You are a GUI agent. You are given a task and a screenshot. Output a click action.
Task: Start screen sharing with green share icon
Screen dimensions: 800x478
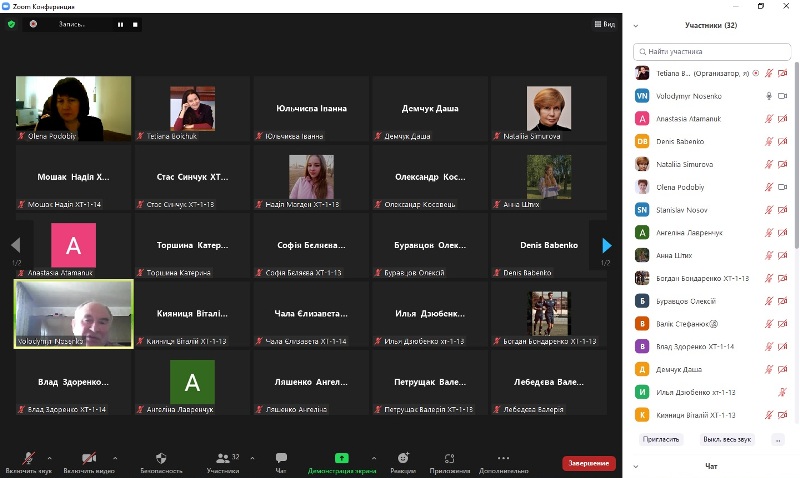pos(341,458)
